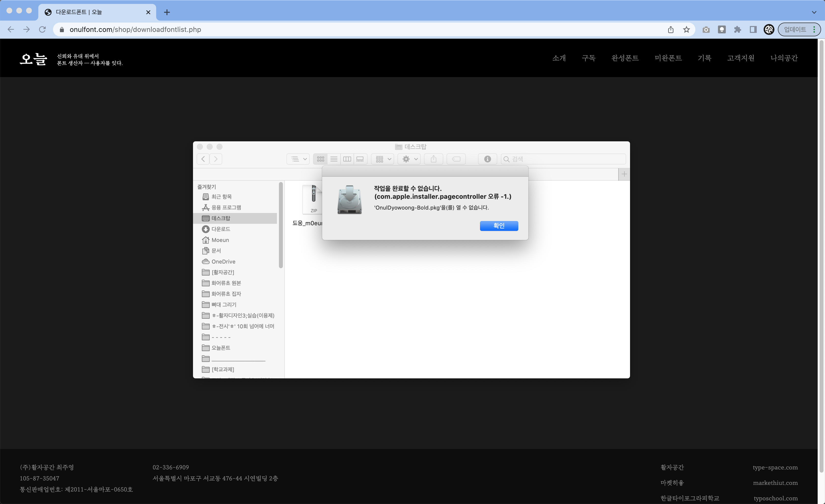Open the Chrome profile avatar
This screenshot has width=825, height=504.
[x=769, y=29]
